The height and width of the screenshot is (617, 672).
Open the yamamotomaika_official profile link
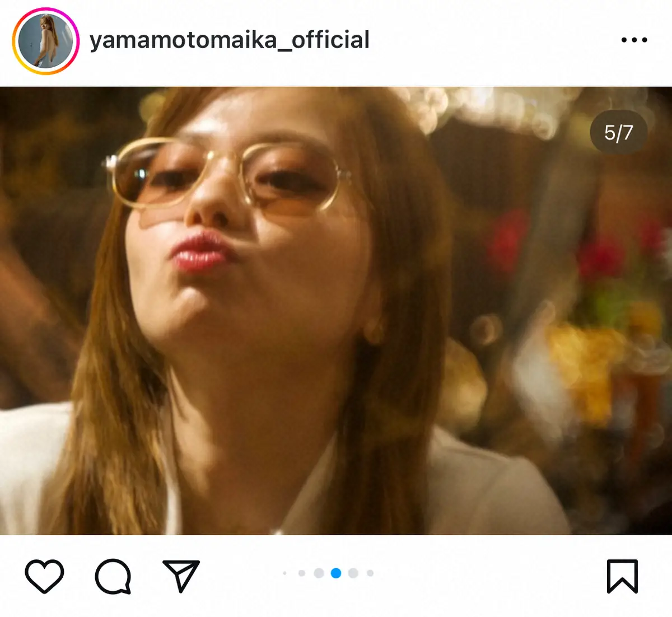(230, 40)
